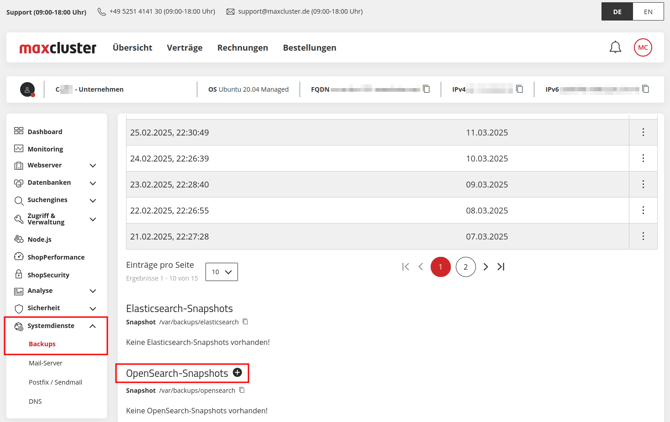Jump to the last page of results

[x=501, y=267]
